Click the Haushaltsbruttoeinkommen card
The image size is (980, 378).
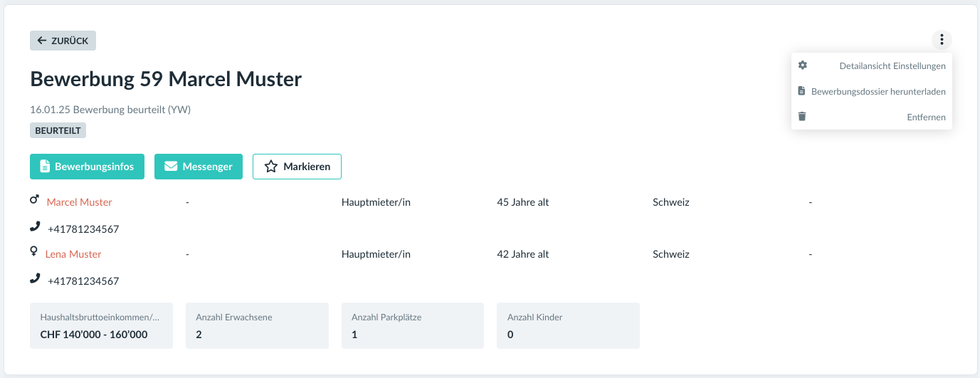pyautogui.click(x=101, y=326)
